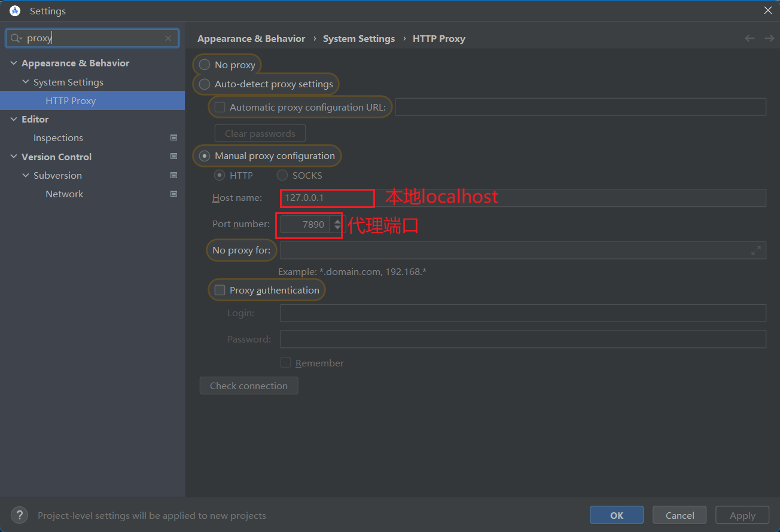This screenshot has height=532, width=780.
Task: Click the Android Studio title bar logo
Action: point(15,11)
